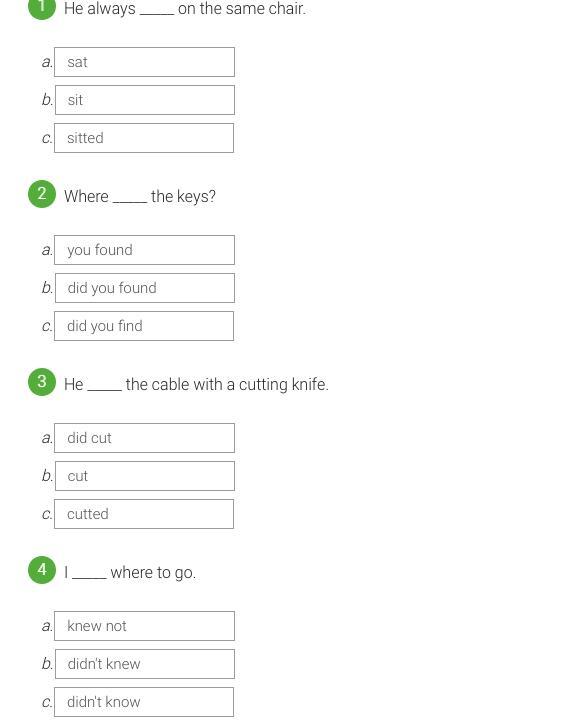Choose 'sit' option in question 1
This screenshot has width=562, height=721.
coord(145,100)
